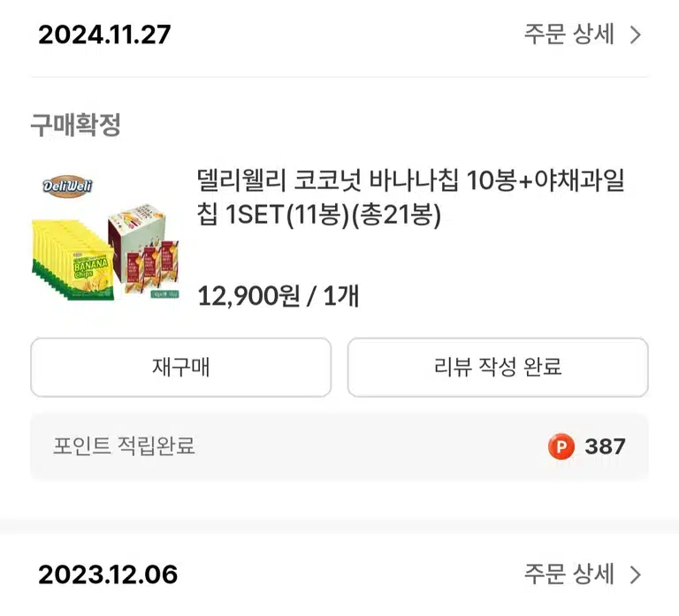The height and width of the screenshot is (616, 679).
Task: Tap the 재구매 button
Action: point(181,367)
